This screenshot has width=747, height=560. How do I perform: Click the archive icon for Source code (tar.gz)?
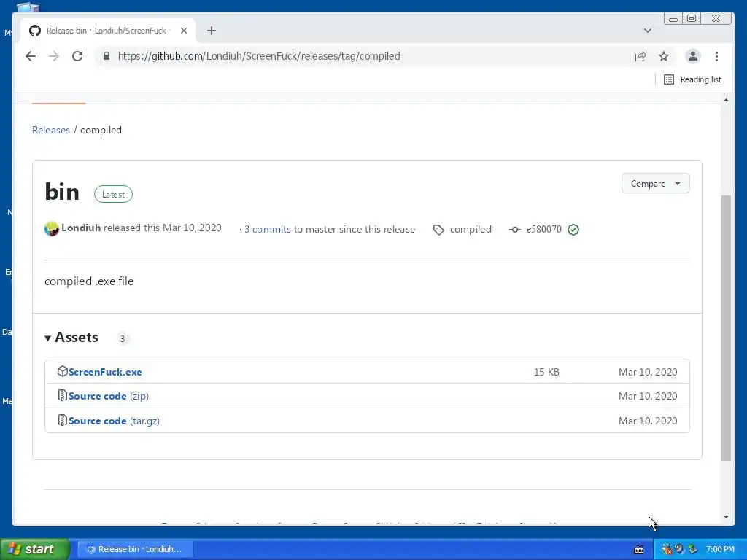[x=63, y=420]
